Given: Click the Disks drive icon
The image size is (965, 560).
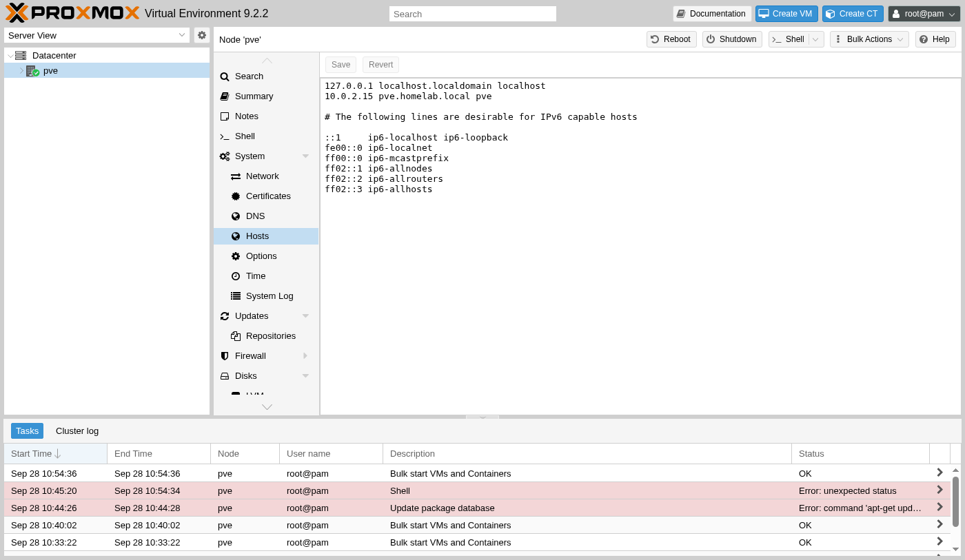Looking at the screenshot, I should 225,376.
